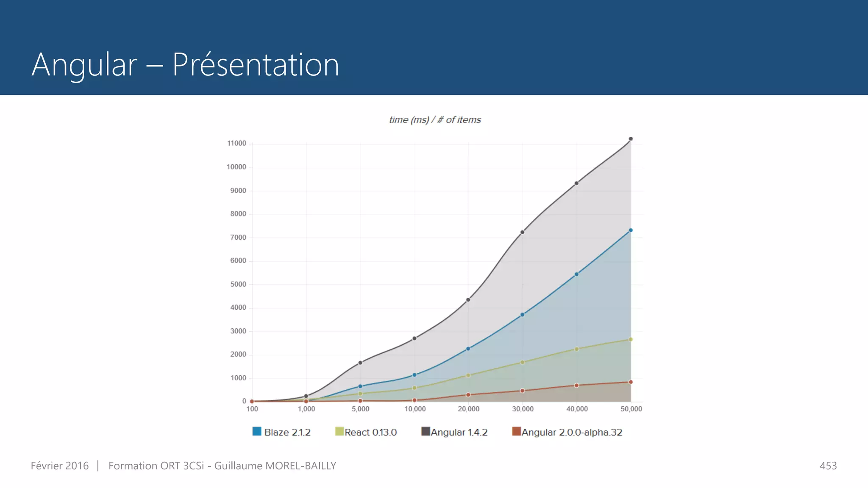Click the Angular 1.4.2 legend label
Screen dimensions: 868x488
[x=459, y=432]
